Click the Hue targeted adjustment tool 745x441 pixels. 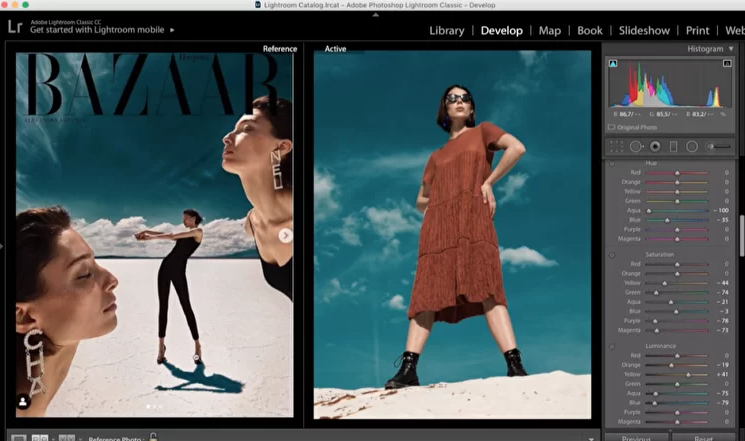point(612,163)
